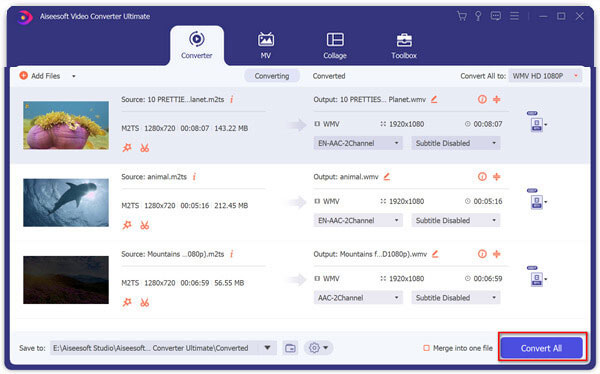Click the edit effects star icon for first video

(x=127, y=147)
